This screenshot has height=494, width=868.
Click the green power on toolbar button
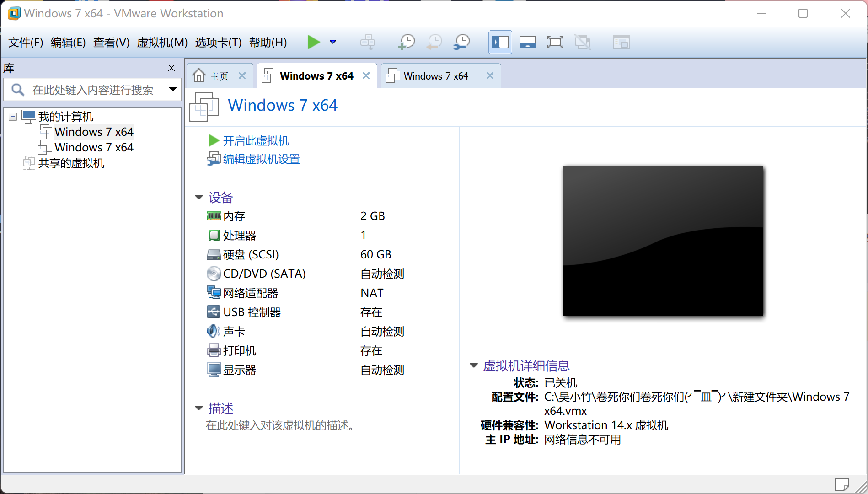313,42
